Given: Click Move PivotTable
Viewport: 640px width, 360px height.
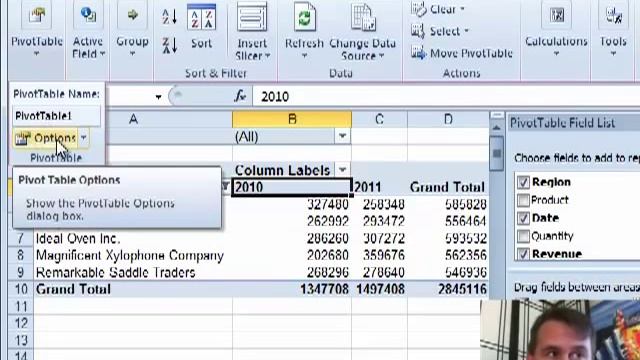Looking at the screenshot, I should tap(462, 53).
